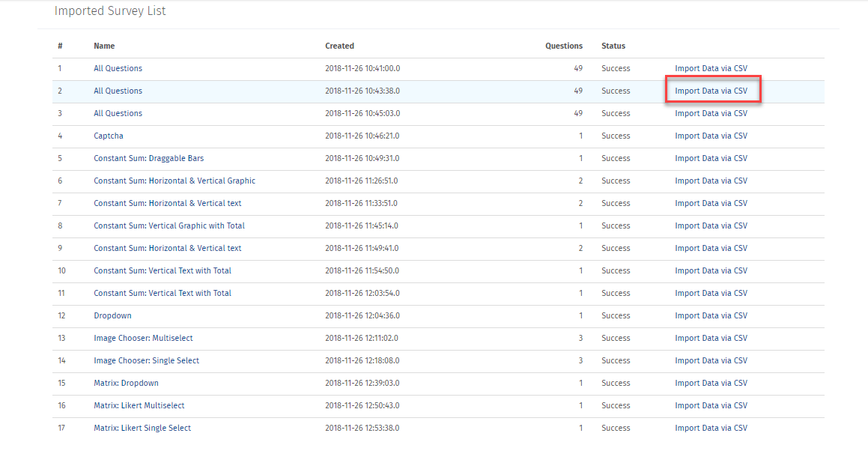
Task: Open the highlighted Import Data via CSV link
Action: point(711,90)
